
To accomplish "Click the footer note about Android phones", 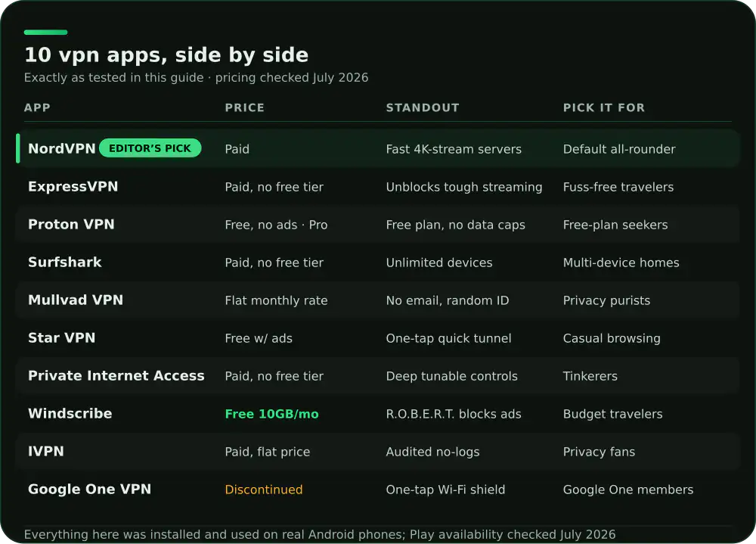I will click(x=320, y=534).
